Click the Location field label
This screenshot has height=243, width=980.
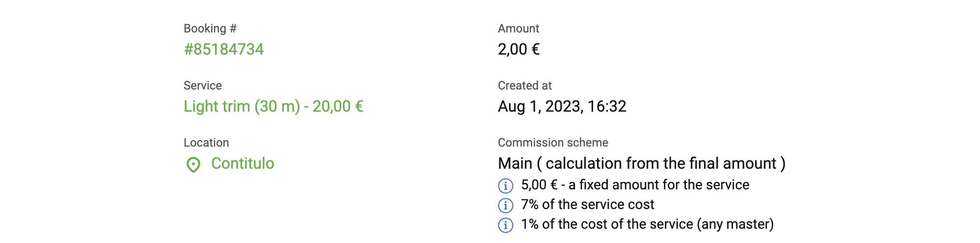206,143
